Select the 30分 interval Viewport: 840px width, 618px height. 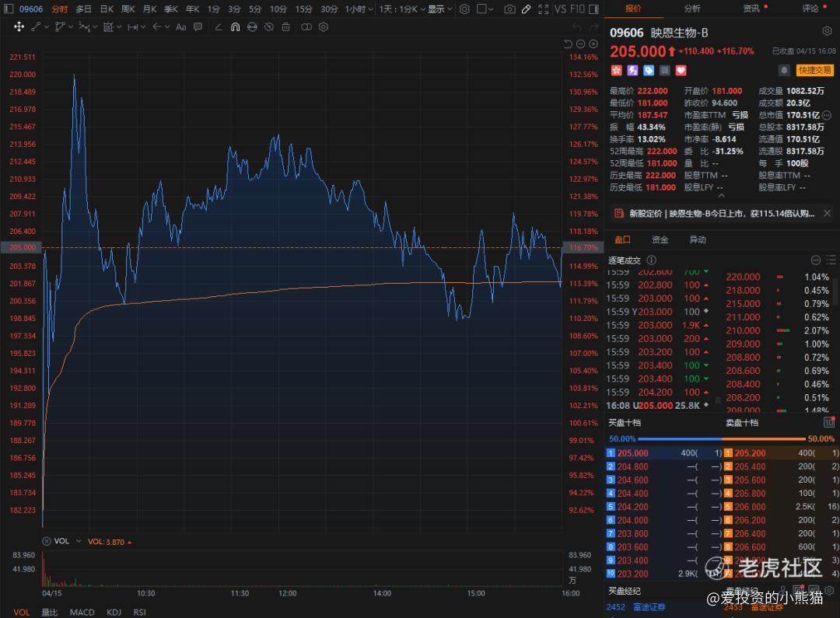click(329, 9)
